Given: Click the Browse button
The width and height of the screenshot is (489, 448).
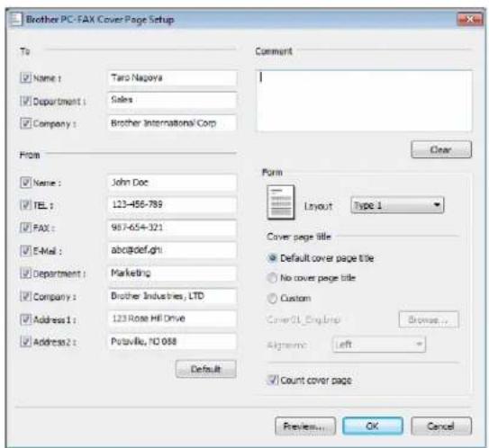Looking at the screenshot, I should 429,319.
